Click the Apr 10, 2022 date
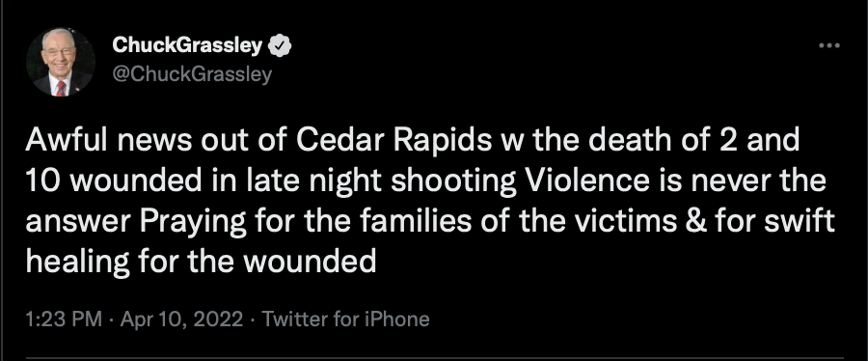 [x=181, y=319]
